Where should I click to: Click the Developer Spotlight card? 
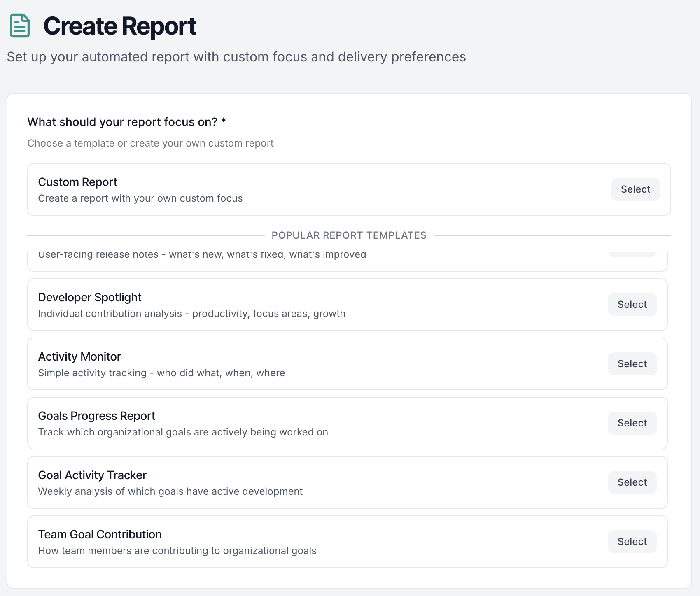point(288,304)
